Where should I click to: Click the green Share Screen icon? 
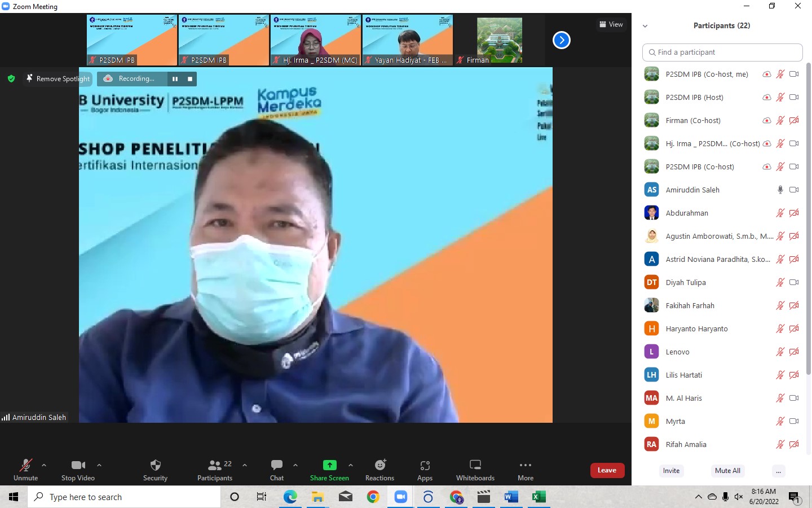329,465
